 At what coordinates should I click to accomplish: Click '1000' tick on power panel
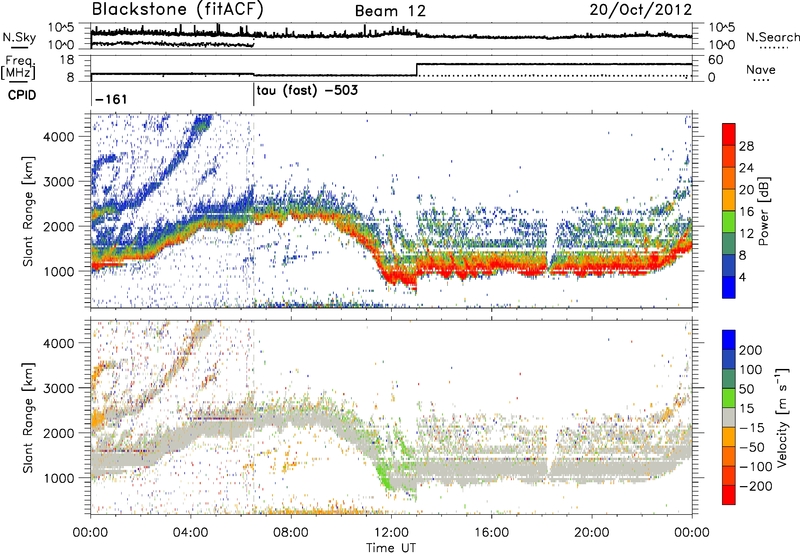58,271
